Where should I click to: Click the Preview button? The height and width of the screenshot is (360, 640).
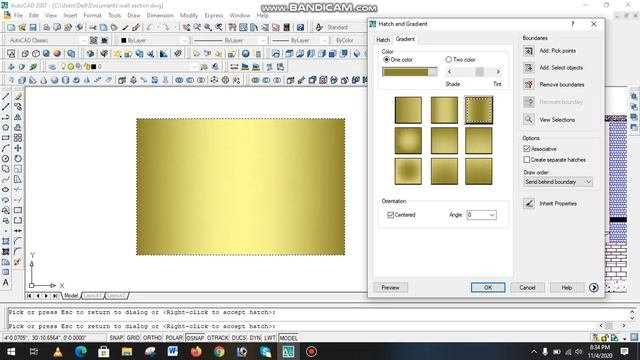(390, 287)
